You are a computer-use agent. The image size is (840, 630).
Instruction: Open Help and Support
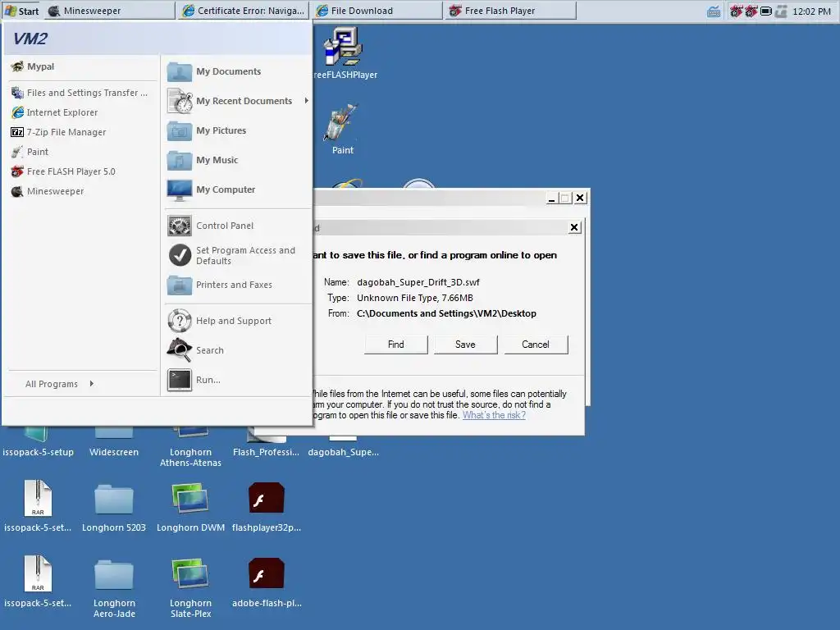pos(220,321)
